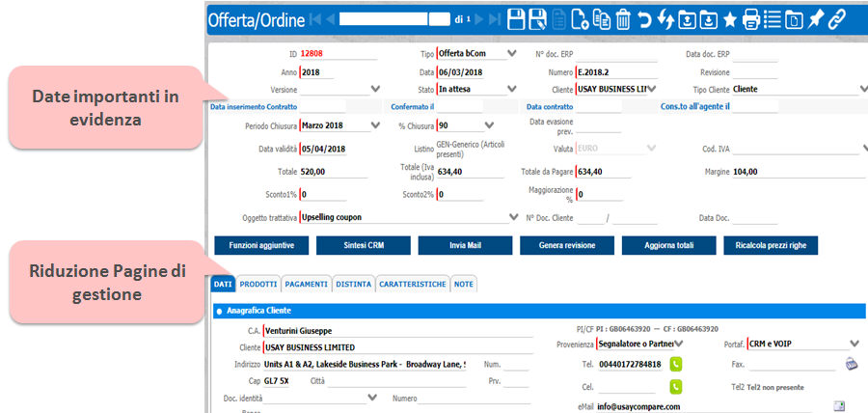Click the star favorites icon
This screenshot has width=868, height=413.
729,18
